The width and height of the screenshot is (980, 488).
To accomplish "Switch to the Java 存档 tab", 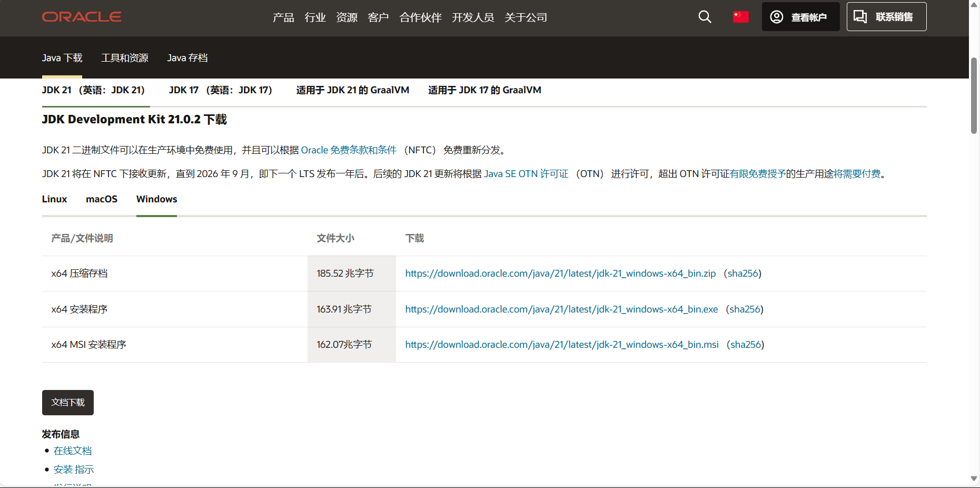I will (x=187, y=58).
